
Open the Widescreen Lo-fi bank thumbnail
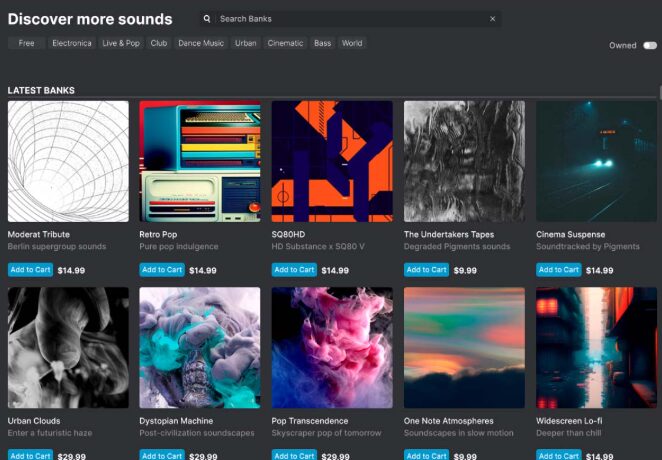point(596,348)
